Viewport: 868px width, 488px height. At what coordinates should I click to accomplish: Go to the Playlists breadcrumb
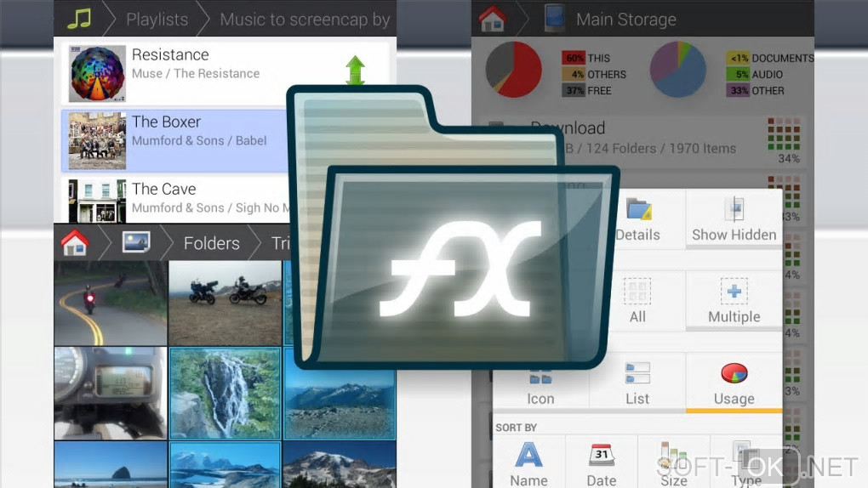(157, 20)
